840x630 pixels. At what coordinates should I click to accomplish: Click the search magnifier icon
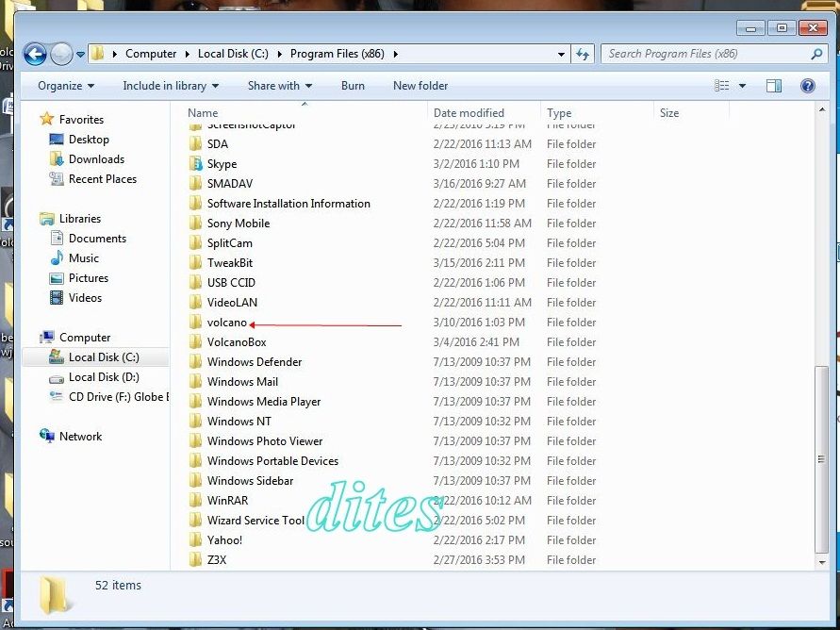tap(816, 54)
